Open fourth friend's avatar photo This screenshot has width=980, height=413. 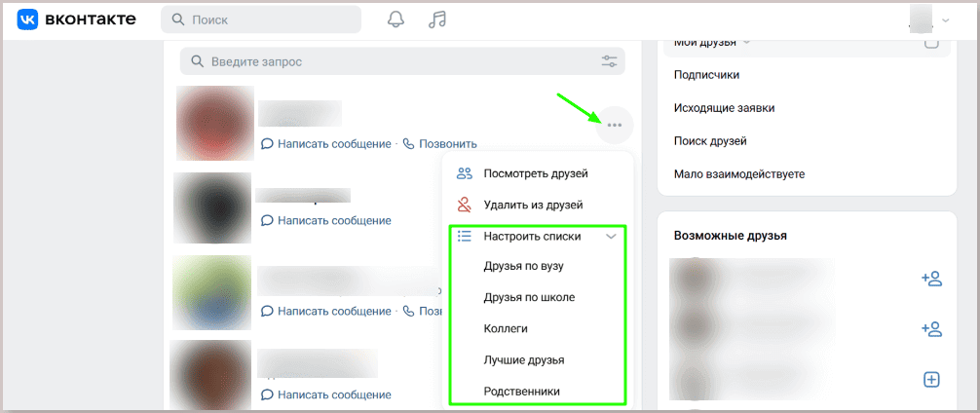[210, 374]
